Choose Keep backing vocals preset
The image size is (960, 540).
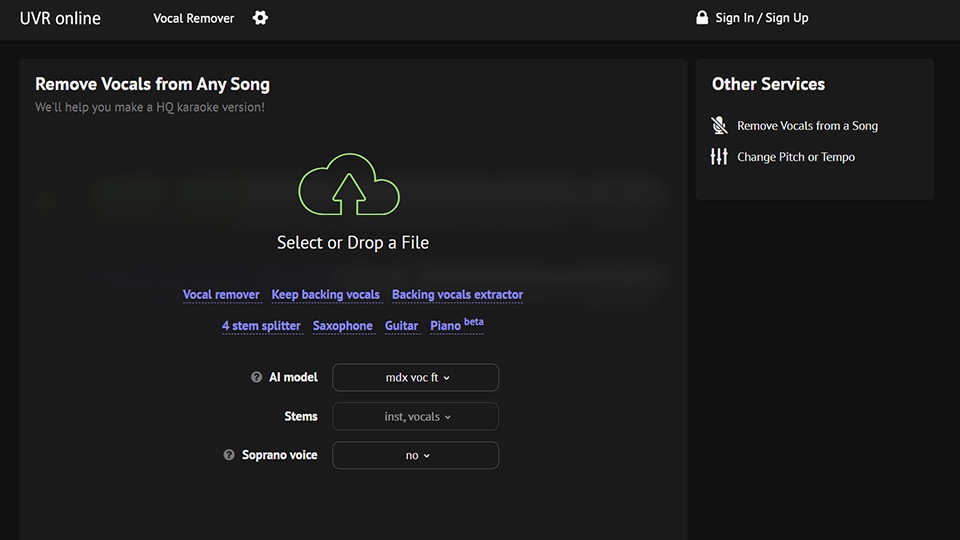tap(326, 295)
